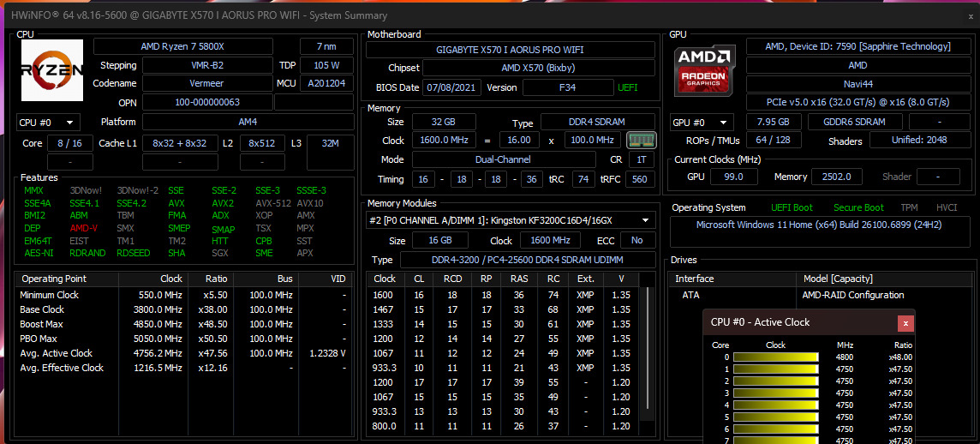980x444 pixels.
Task: Click the Core 6 clock bar
Action: (775, 429)
